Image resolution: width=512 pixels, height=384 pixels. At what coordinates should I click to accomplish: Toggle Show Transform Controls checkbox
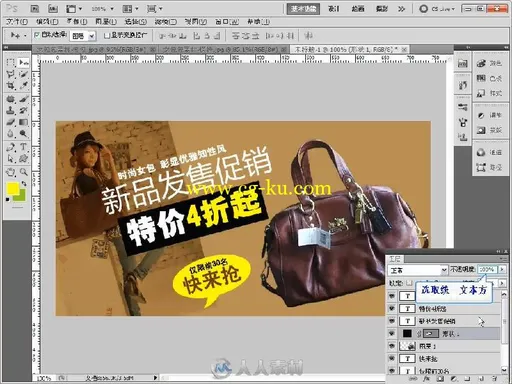[107, 35]
